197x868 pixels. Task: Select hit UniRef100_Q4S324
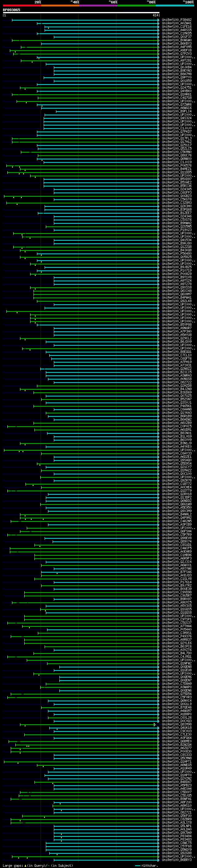pos(177,118)
